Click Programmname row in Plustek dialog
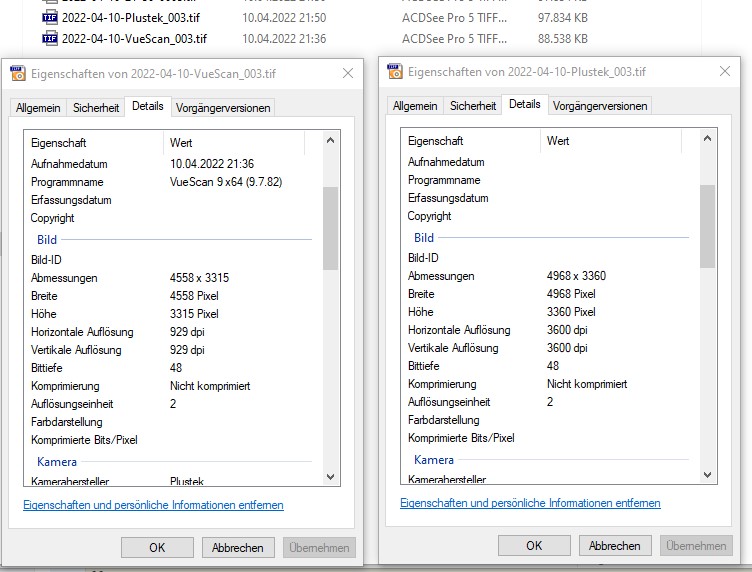This screenshot has height=572, width=752. pyautogui.click(x=550, y=180)
